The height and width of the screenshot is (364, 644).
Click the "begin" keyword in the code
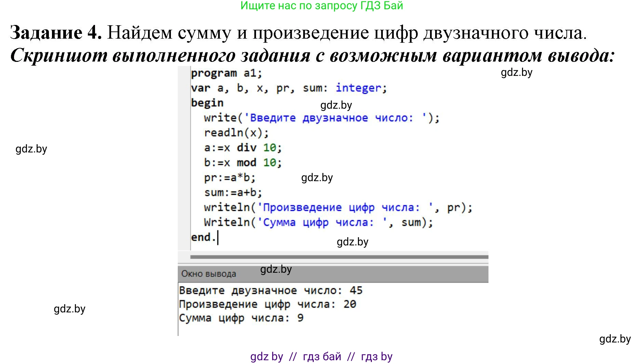(x=207, y=103)
